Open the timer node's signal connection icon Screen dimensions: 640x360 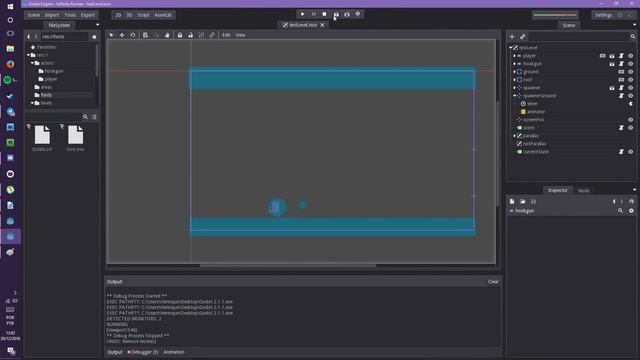pyautogui.click(x=631, y=104)
